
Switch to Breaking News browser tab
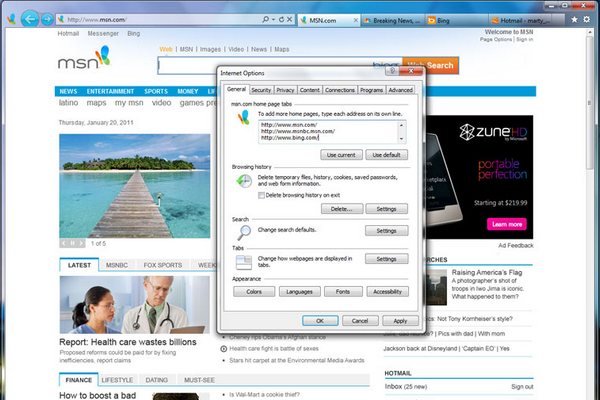pos(392,21)
